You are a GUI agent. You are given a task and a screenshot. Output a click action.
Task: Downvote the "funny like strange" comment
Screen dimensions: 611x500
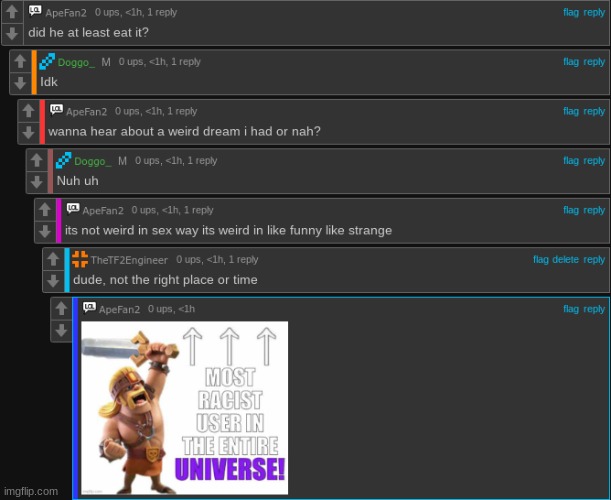pos(45,231)
